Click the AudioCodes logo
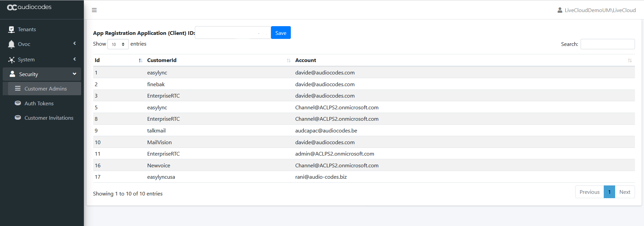This screenshot has height=226, width=644. click(x=29, y=7)
